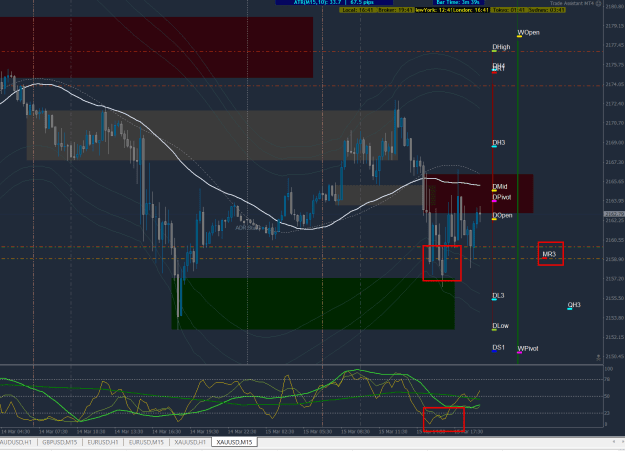625x451 pixels.
Task: Click the chart shift marker on price axis edge
Action: 598,357
